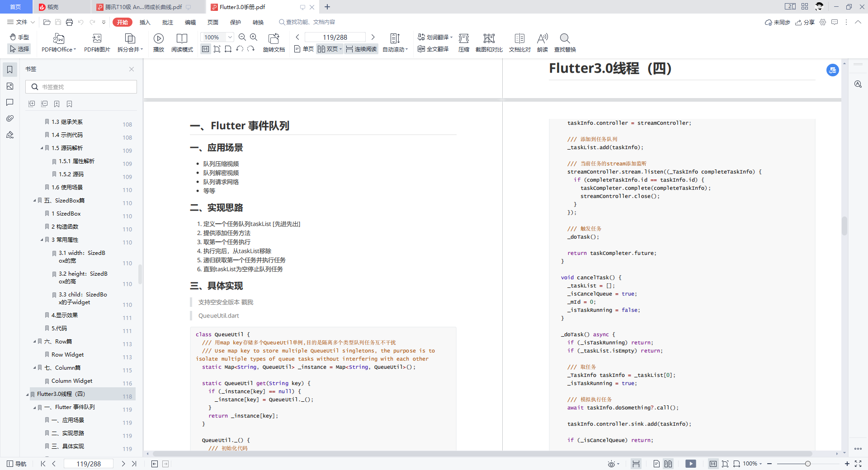Open find and replace
The width and height of the screenshot is (868, 470).
point(565,43)
